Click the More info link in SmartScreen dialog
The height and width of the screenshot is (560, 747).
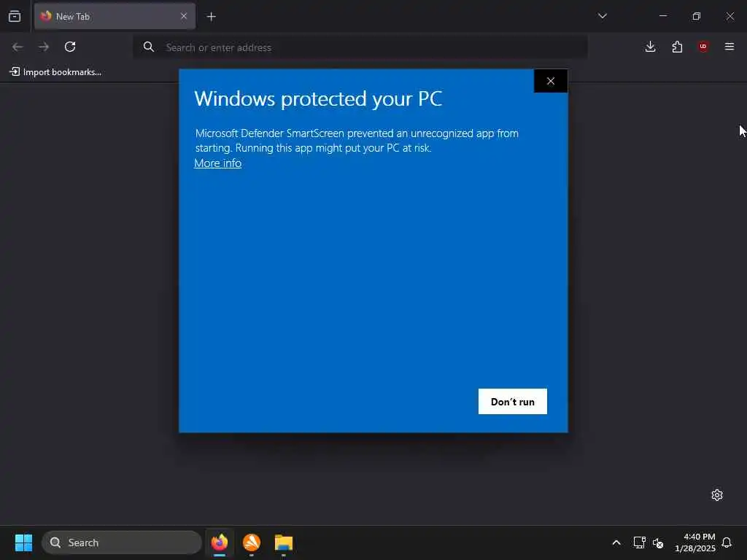pyautogui.click(x=217, y=163)
